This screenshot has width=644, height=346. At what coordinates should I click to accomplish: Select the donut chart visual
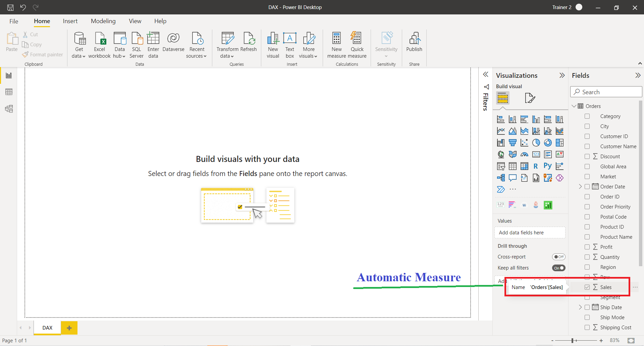tap(548, 143)
